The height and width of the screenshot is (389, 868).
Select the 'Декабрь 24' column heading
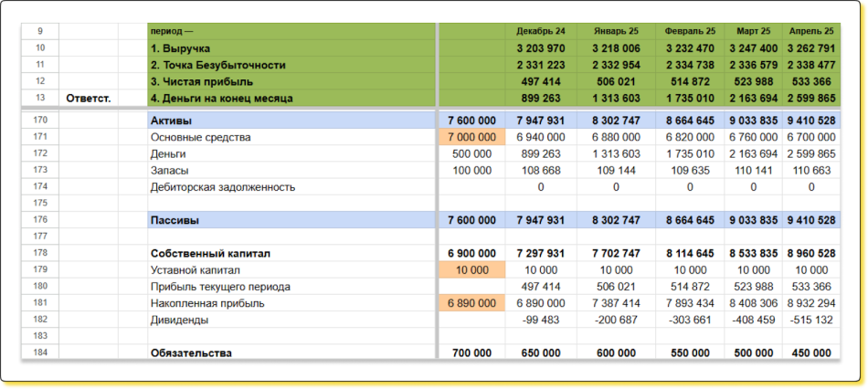(x=540, y=31)
